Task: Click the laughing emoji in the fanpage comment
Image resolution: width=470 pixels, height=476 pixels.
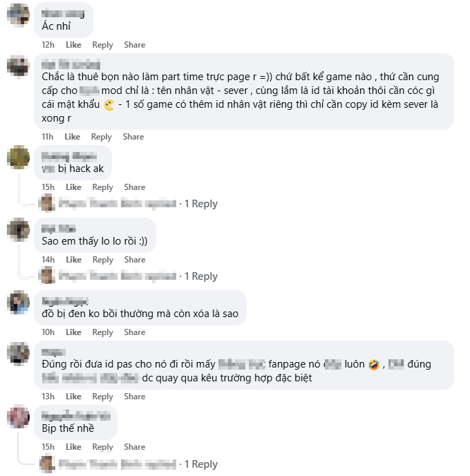Action: [374, 363]
